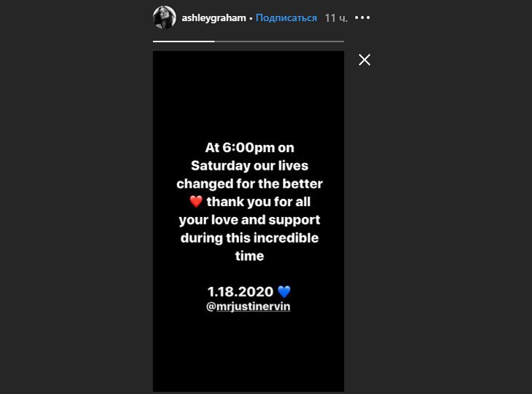The height and width of the screenshot is (394, 532).
Task: Click the separator dot after the username
Action: (251, 17)
